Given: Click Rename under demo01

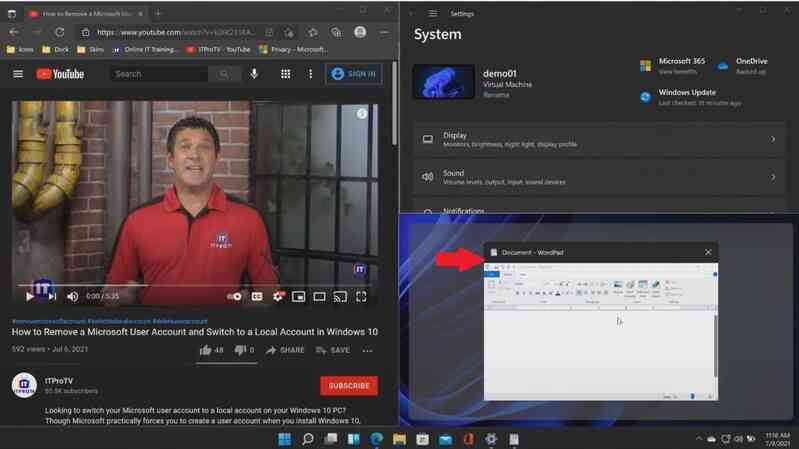Looking at the screenshot, I should point(496,95).
